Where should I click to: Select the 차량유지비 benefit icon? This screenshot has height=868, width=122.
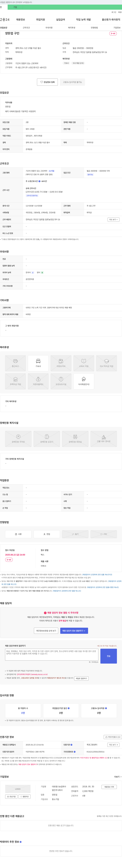click(x=61, y=363)
